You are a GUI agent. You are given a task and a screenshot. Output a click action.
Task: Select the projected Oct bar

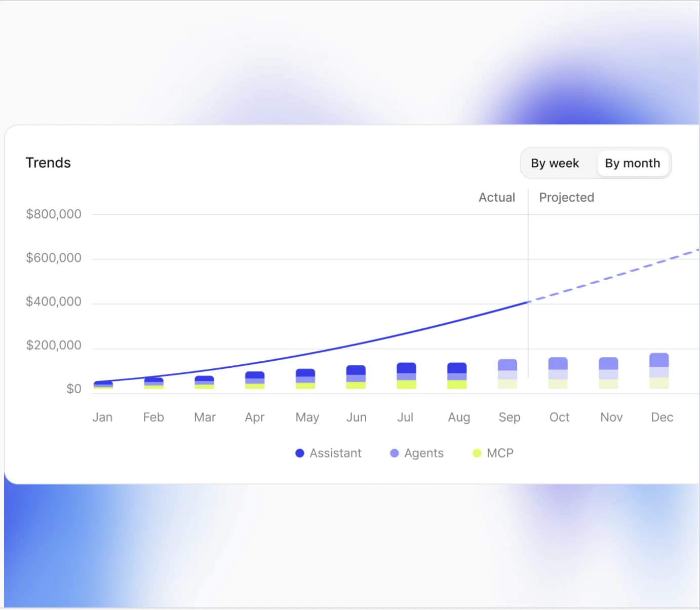tap(558, 373)
